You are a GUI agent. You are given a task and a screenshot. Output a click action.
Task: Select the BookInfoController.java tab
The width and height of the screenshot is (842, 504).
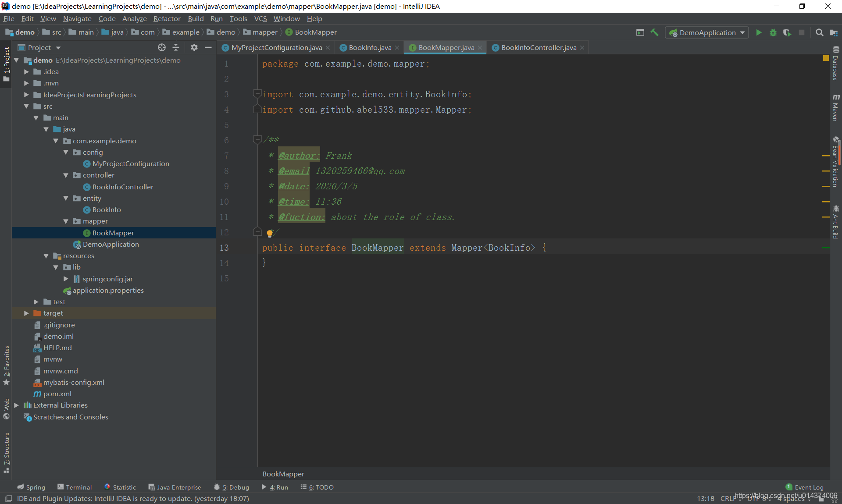pyautogui.click(x=536, y=47)
